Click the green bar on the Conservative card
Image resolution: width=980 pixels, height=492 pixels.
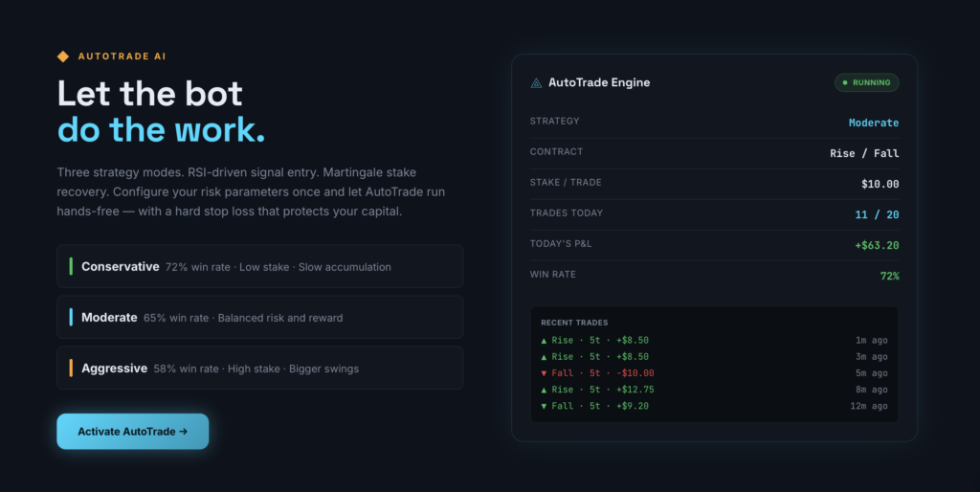[71, 266]
